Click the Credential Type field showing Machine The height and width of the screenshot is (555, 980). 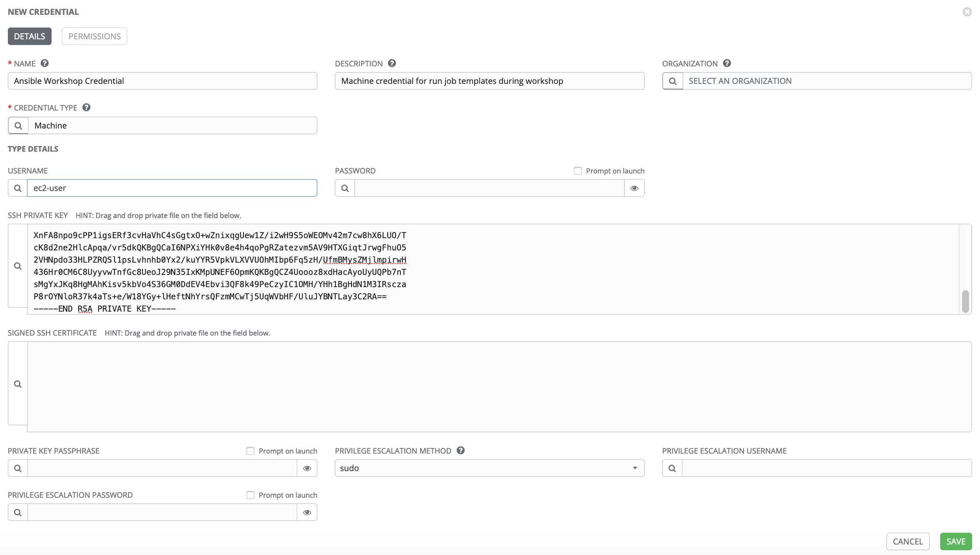173,125
